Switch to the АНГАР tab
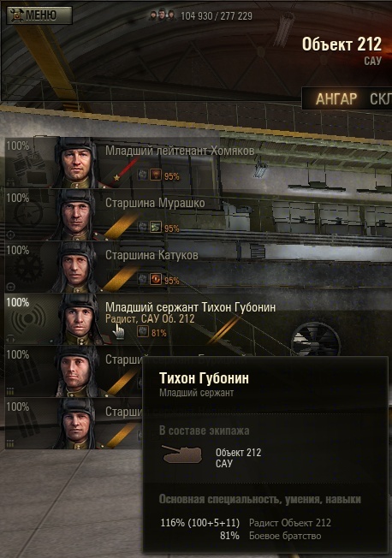The width and height of the screenshot is (392, 558). point(336,99)
